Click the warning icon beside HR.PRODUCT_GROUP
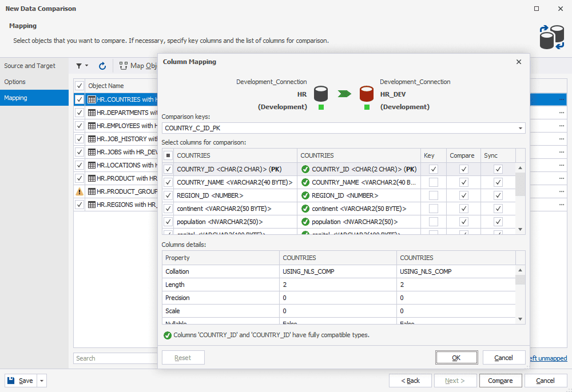Image resolution: width=572 pixels, height=392 pixels. 80,191
